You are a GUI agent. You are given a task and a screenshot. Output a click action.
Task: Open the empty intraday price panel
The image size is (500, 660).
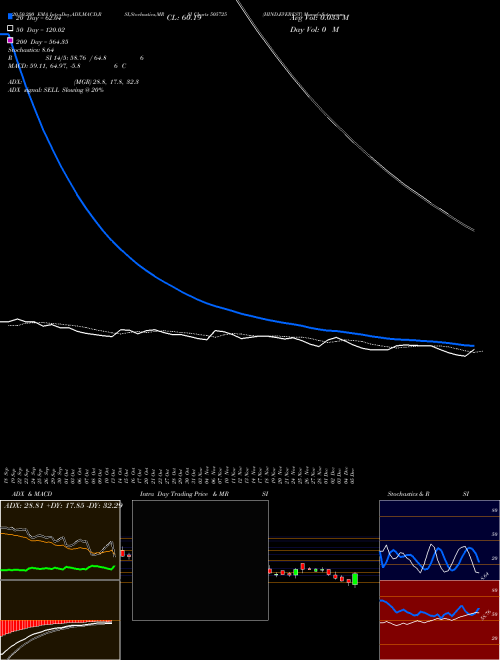coord(200,560)
